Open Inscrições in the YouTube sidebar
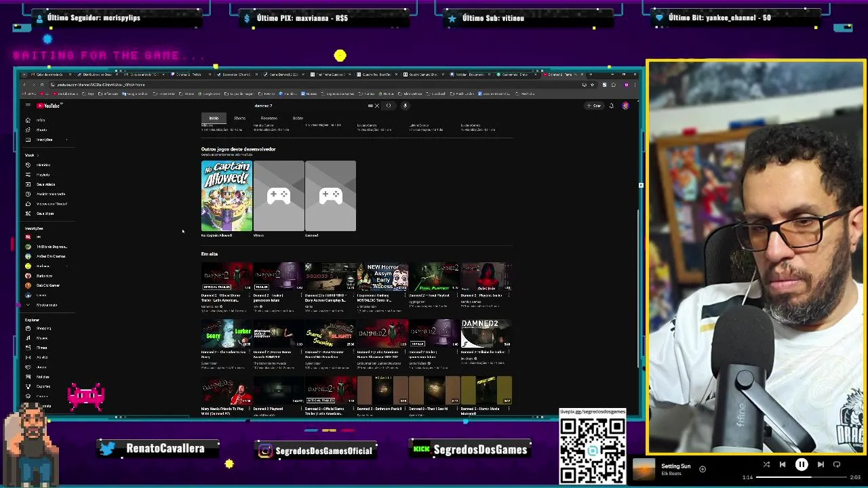Screen dimensions: 868x488 (44, 140)
